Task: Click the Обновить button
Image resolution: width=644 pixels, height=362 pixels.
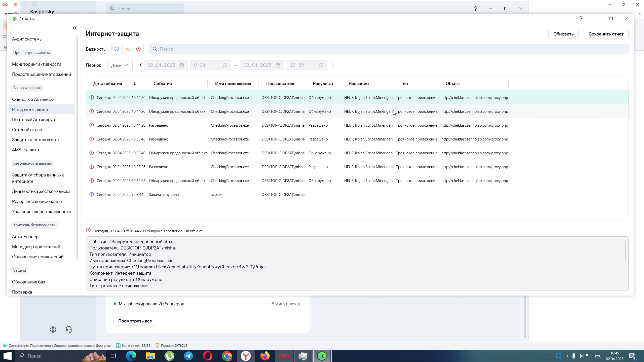Action: tap(563, 34)
